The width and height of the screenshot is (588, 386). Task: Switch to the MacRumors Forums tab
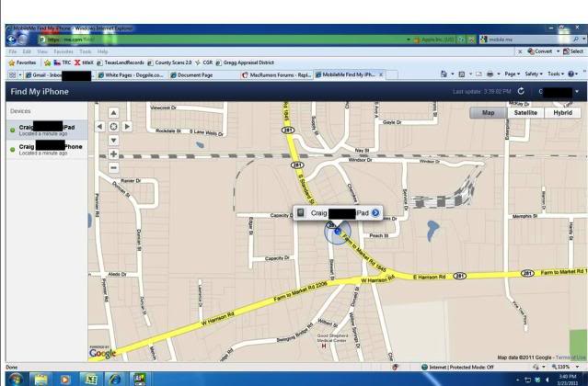pos(277,75)
